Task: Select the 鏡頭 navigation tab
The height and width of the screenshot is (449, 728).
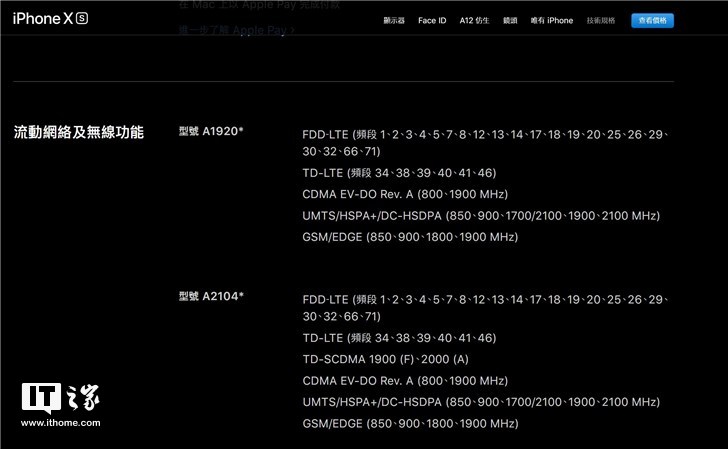Action: coord(510,20)
